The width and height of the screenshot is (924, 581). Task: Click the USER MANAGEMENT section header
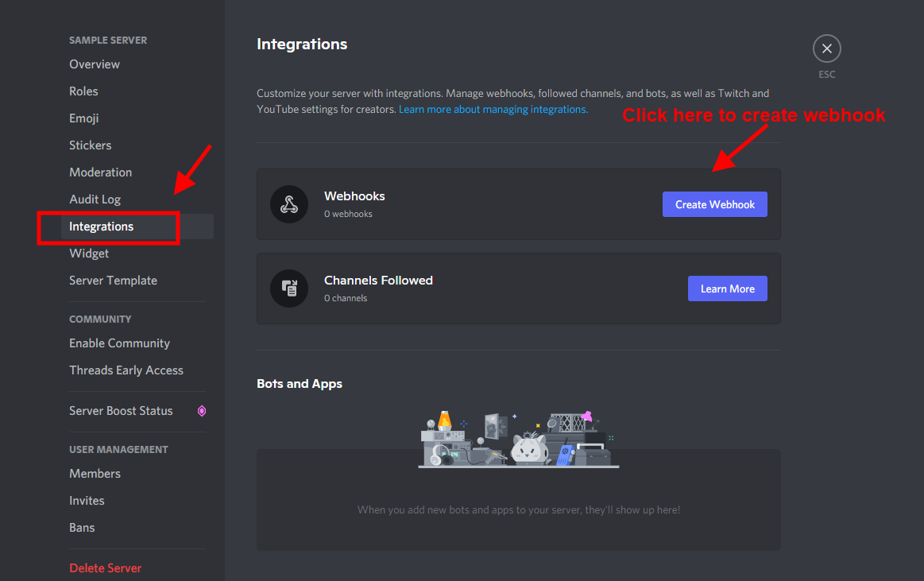pos(118,450)
